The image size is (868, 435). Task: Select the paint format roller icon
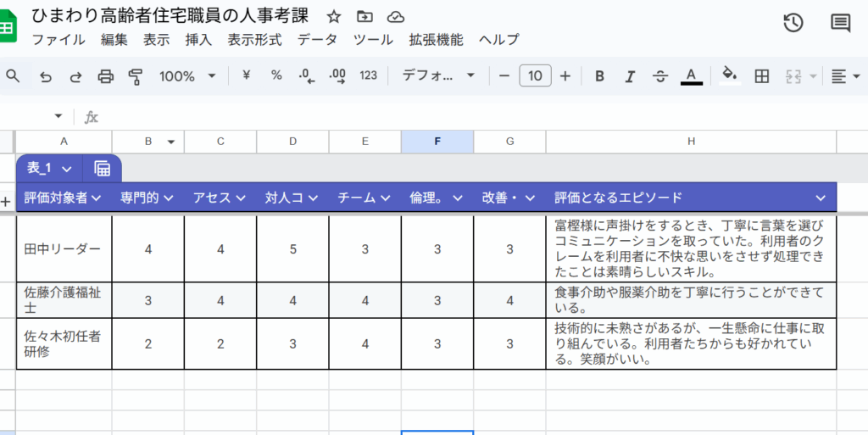tap(135, 76)
